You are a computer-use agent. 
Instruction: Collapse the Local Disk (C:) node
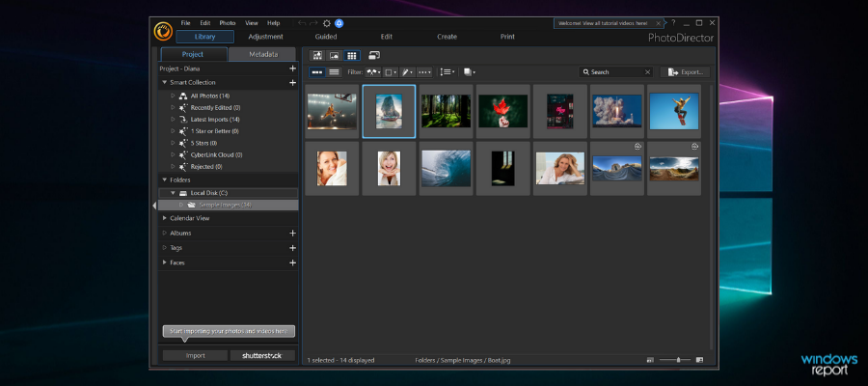(x=173, y=193)
